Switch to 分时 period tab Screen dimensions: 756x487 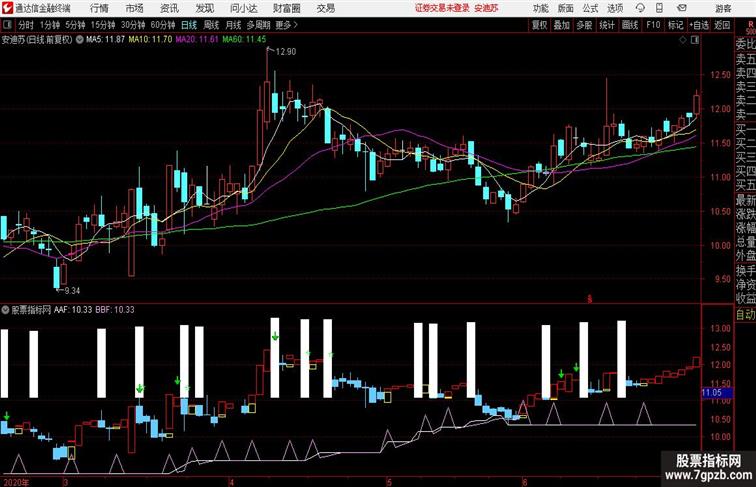(x=26, y=25)
